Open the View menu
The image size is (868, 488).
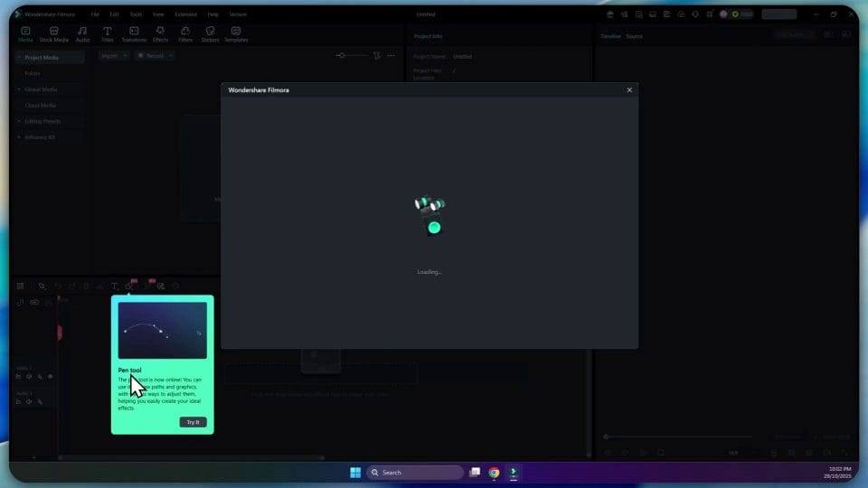(158, 14)
